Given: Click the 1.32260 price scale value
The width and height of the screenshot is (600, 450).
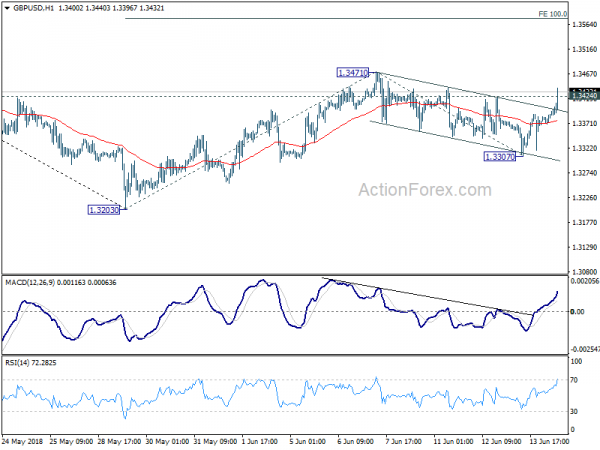Looking at the screenshot, I should pos(584,197).
